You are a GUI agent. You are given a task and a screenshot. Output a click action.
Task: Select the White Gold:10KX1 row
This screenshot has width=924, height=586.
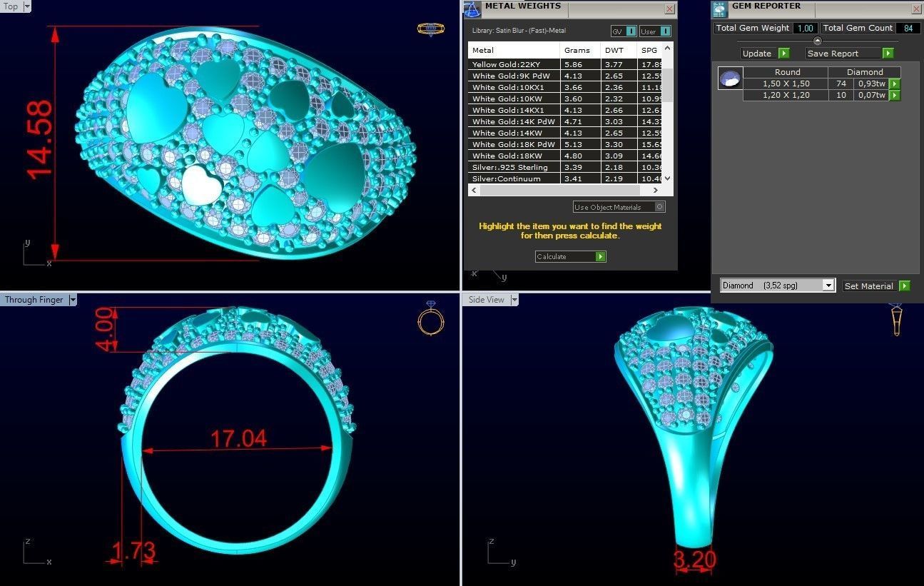tap(565, 87)
